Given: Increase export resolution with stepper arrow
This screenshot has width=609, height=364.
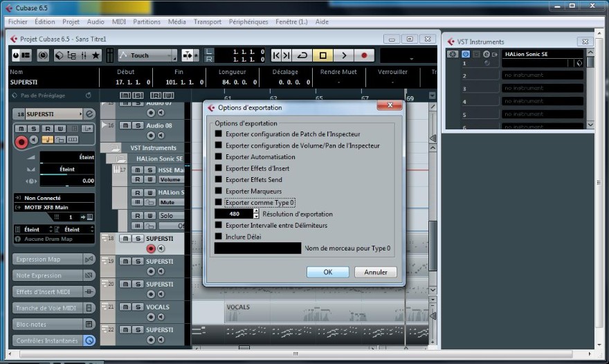Looking at the screenshot, I should [256, 211].
